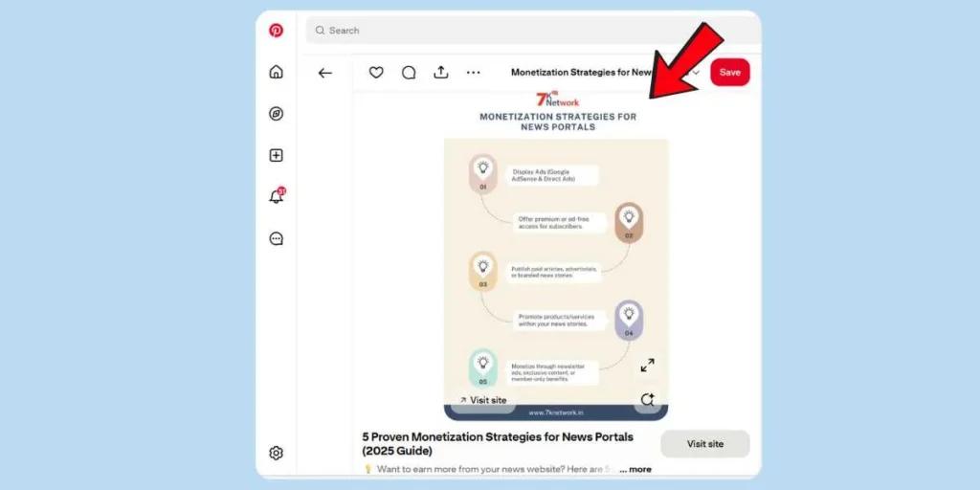
Task: Click the Create plus icon
Action: click(x=276, y=156)
